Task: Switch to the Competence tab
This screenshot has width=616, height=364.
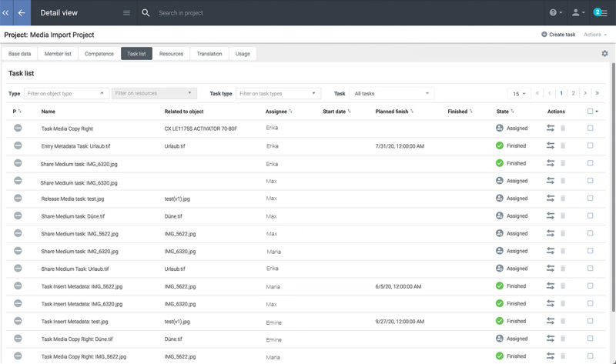Action: click(x=99, y=54)
